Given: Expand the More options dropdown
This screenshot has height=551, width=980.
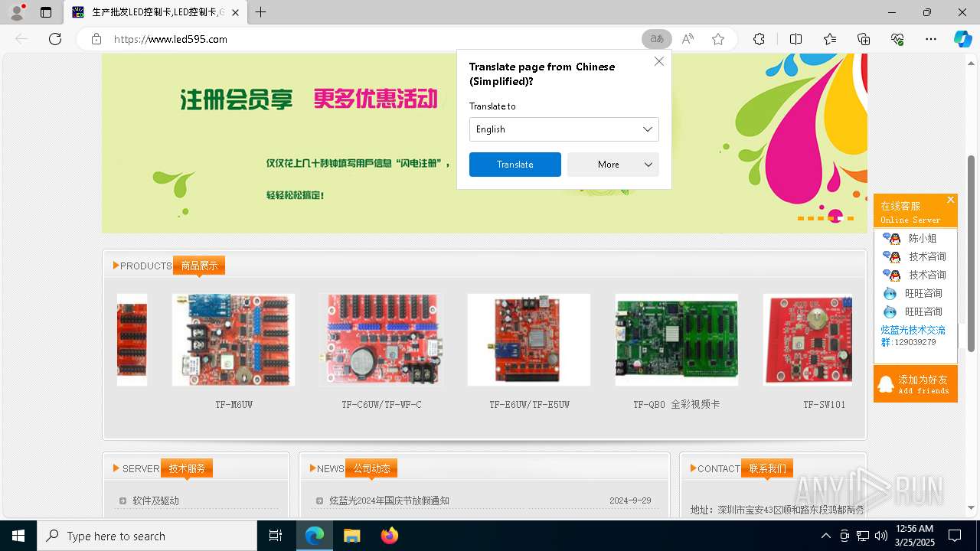Looking at the screenshot, I should click(x=612, y=165).
